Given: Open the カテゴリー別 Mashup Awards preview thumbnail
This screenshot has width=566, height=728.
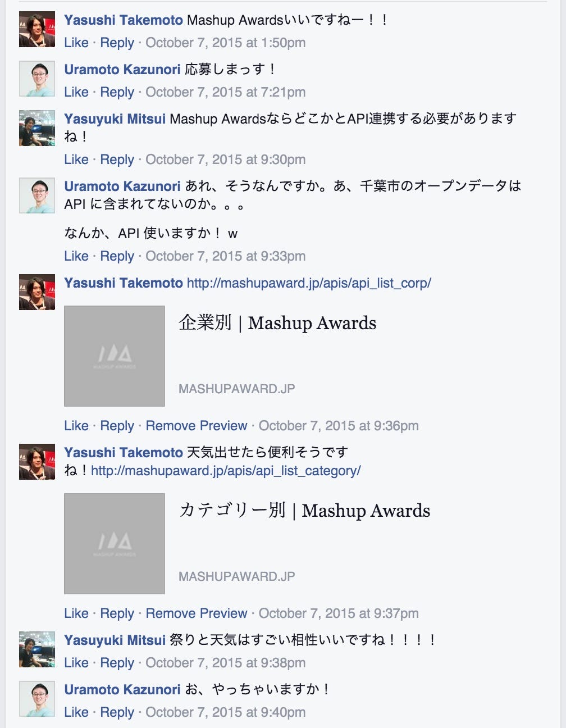Looking at the screenshot, I should [x=115, y=544].
